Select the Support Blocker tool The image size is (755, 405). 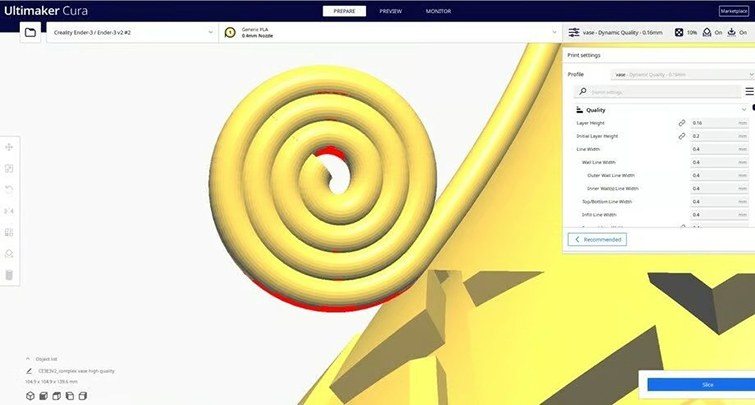(x=9, y=253)
